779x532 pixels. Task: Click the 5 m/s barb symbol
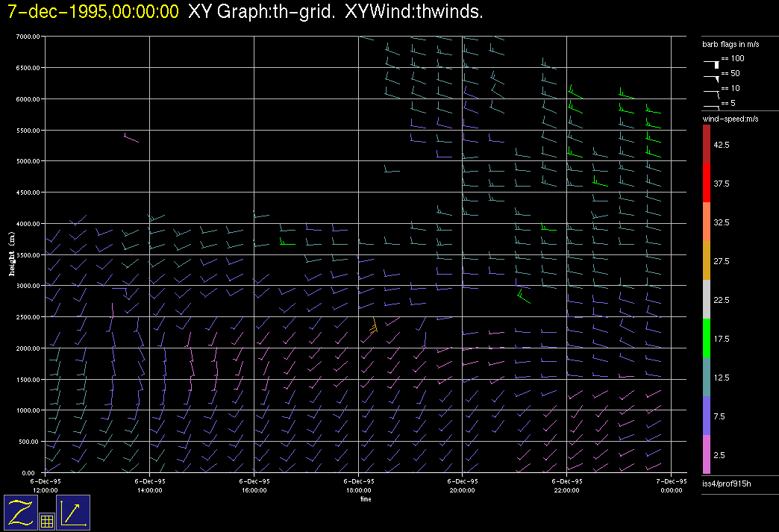click(x=711, y=106)
